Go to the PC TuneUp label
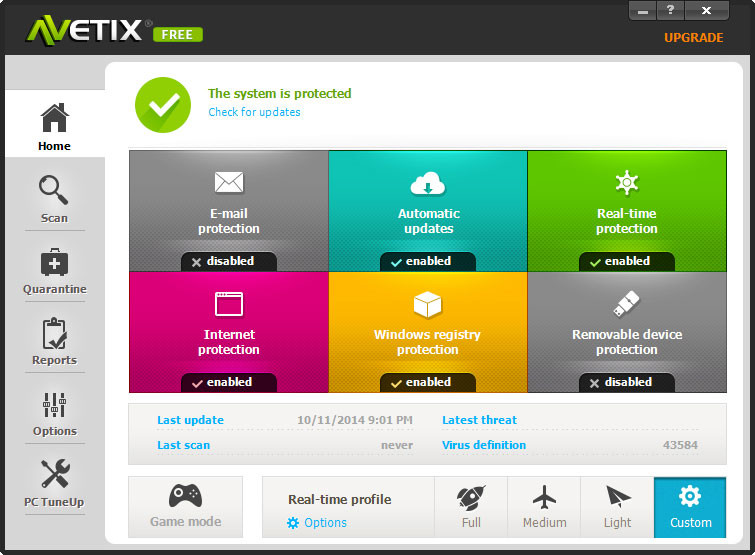Viewport: 755px width, 555px height. click(x=54, y=502)
